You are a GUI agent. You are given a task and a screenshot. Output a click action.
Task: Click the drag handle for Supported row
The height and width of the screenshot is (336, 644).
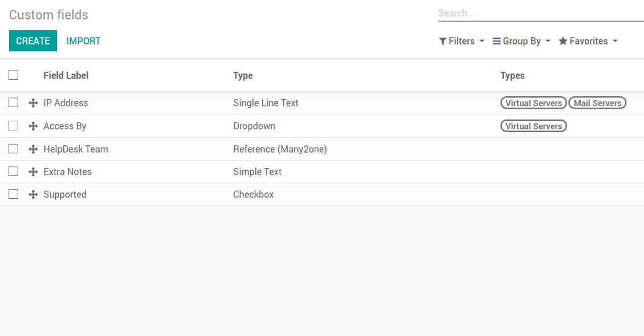[33, 194]
